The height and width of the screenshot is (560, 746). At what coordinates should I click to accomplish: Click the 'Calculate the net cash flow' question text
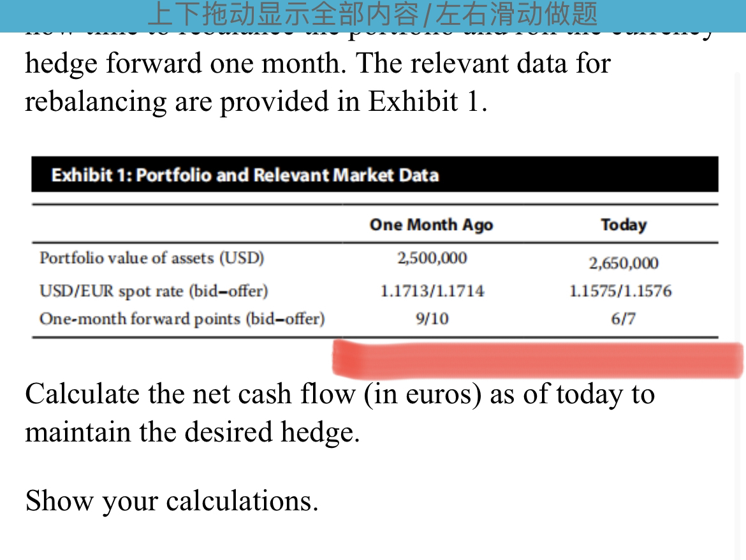[340, 394]
